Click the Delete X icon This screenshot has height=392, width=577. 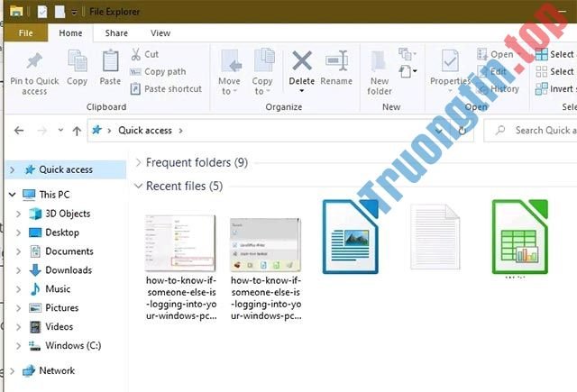(302, 60)
